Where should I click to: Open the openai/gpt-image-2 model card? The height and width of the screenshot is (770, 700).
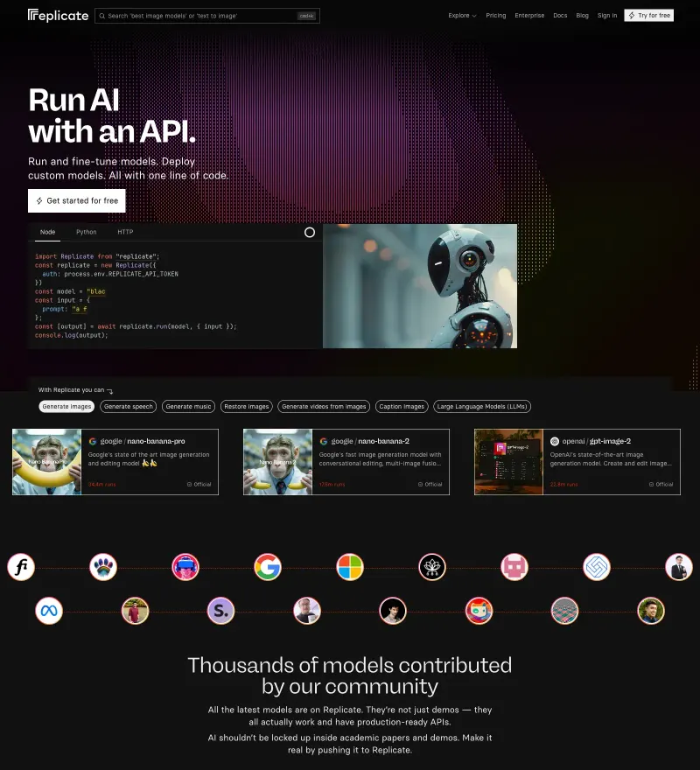577,462
